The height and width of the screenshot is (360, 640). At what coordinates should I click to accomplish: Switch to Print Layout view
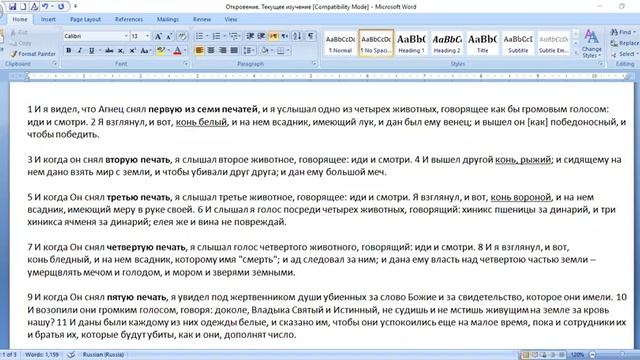click(x=525, y=355)
